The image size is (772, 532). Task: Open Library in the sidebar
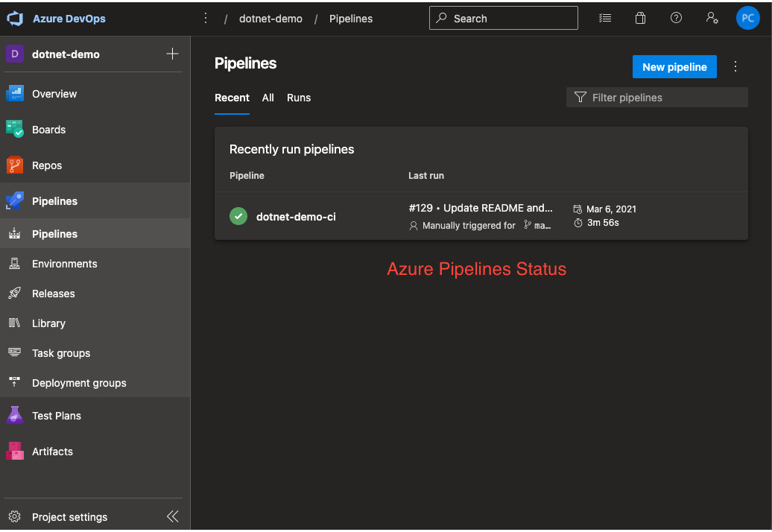click(x=95, y=323)
